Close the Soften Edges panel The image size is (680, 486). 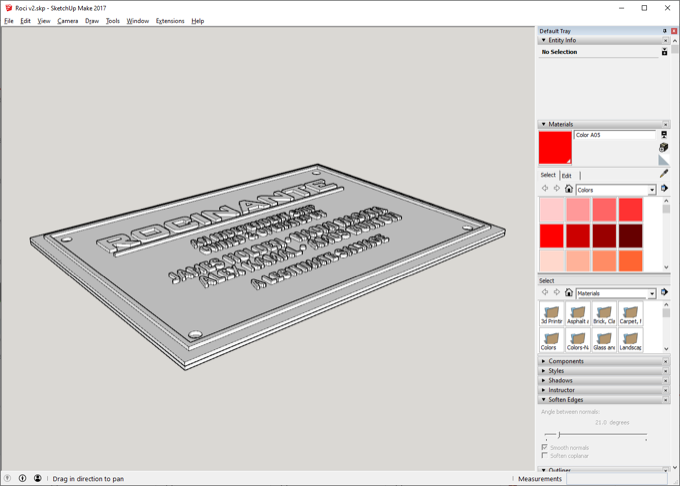point(666,400)
